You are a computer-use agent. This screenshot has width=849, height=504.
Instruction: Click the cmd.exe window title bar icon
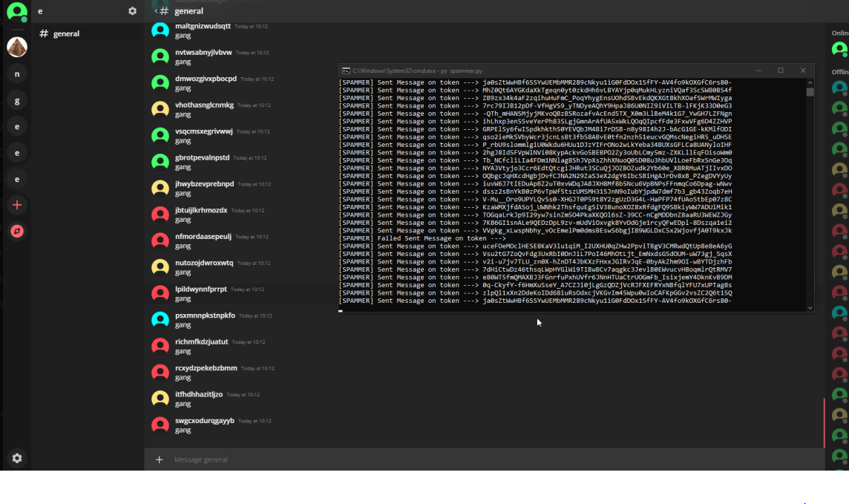345,71
